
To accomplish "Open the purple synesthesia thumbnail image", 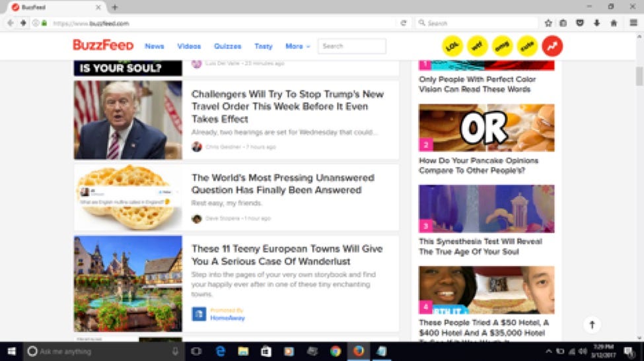I will pyautogui.click(x=486, y=209).
